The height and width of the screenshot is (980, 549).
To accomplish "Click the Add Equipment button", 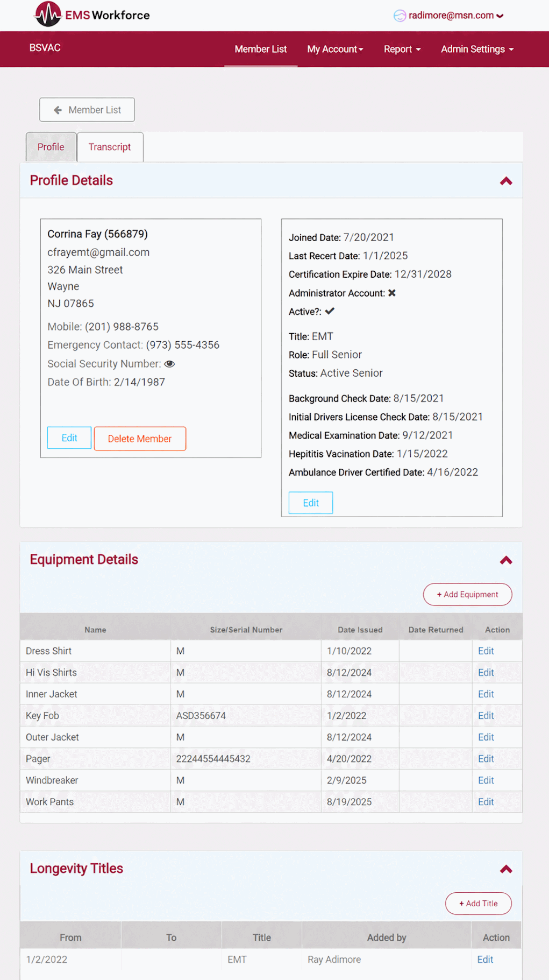I will (x=467, y=594).
